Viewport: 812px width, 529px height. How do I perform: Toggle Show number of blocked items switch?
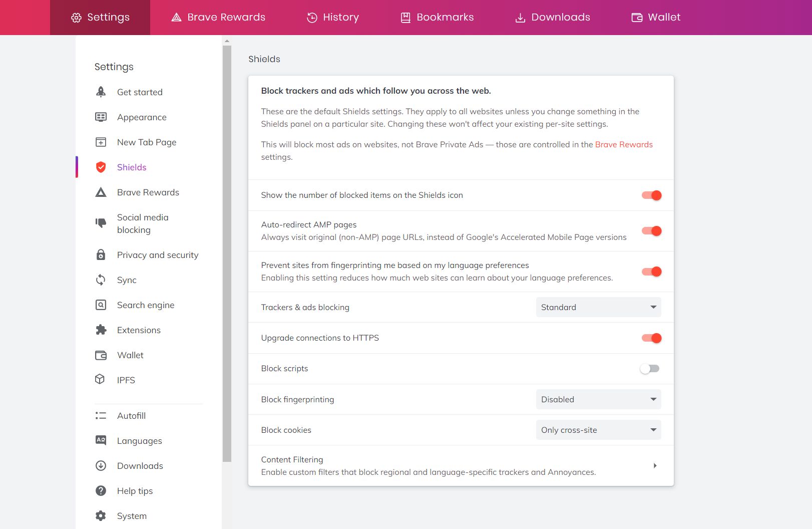[x=651, y=195]
